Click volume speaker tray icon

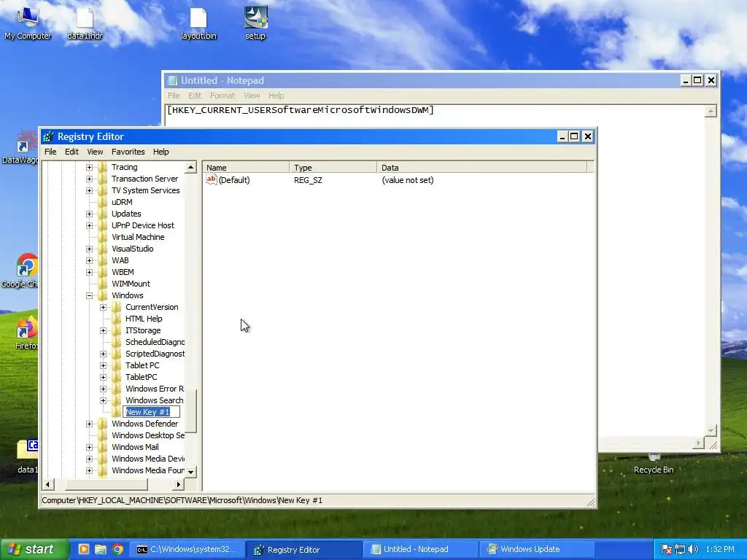(x=693, y=549)
